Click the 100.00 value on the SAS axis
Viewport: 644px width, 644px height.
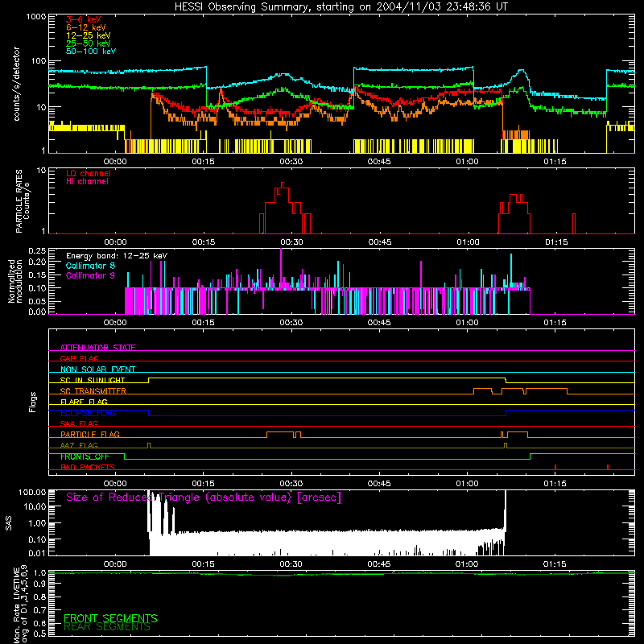coord(32,492)
